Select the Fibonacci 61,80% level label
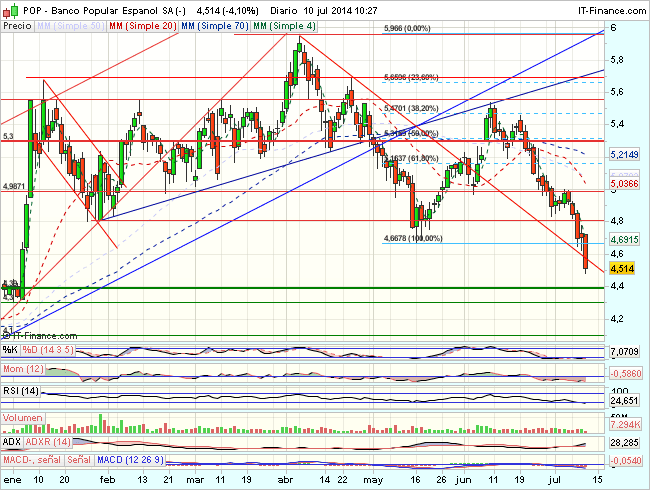Viewport: 650px width, 490px height. tap(410, 158)
